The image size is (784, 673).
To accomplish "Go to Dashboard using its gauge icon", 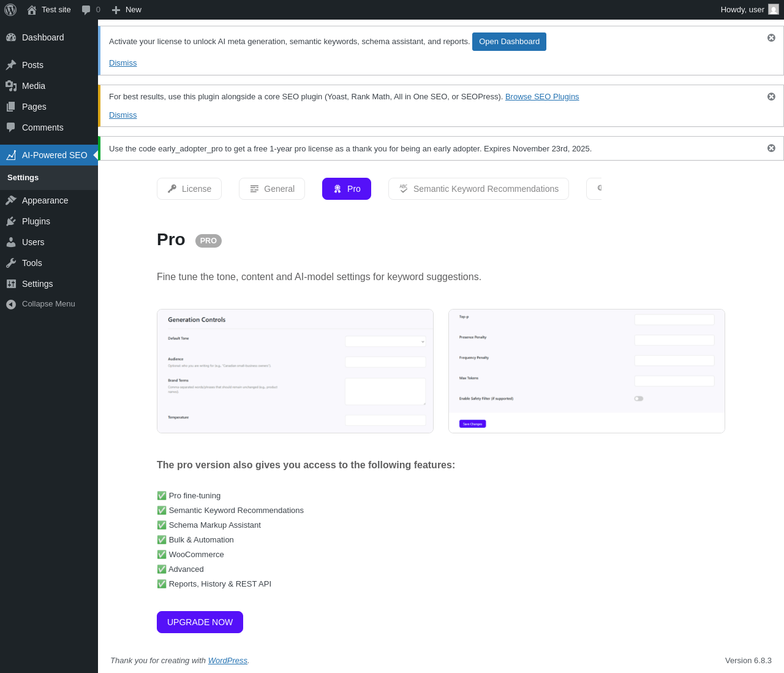I will point(11,37).
